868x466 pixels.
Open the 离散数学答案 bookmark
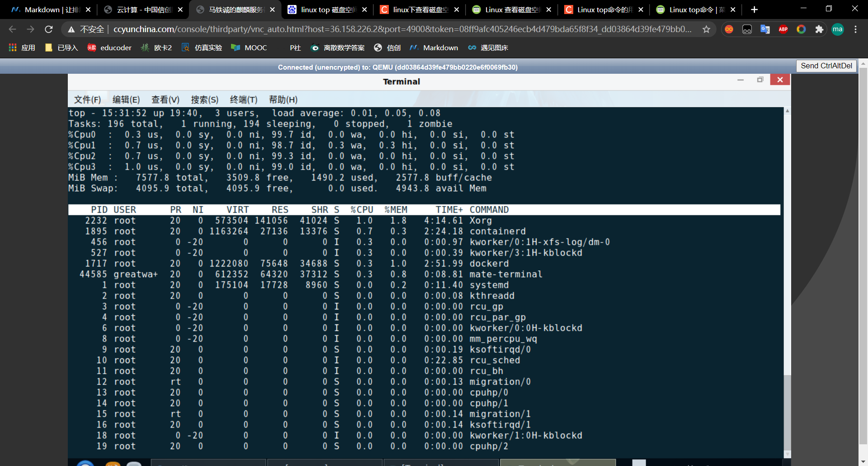tap(338, 48)
